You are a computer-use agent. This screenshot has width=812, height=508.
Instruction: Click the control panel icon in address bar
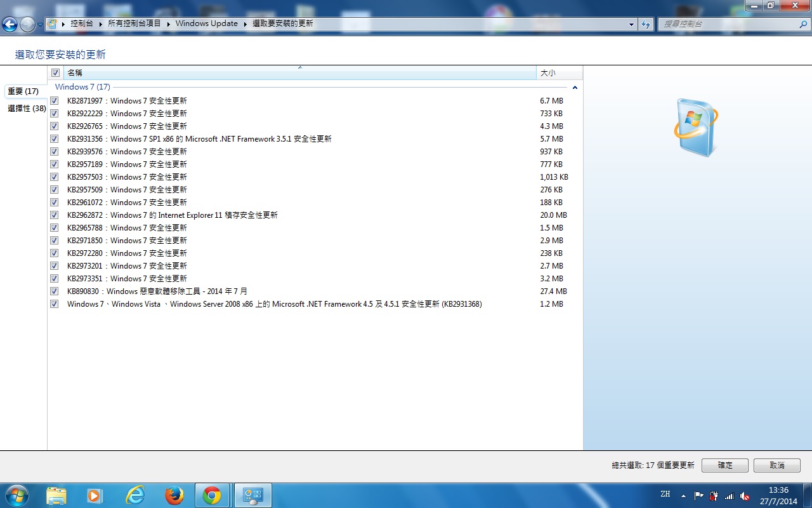pyautogui.click(x=53, y=23)
